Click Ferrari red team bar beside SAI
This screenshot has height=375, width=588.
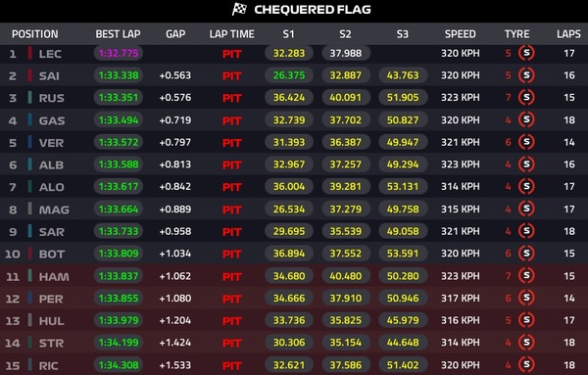point(29,75)
